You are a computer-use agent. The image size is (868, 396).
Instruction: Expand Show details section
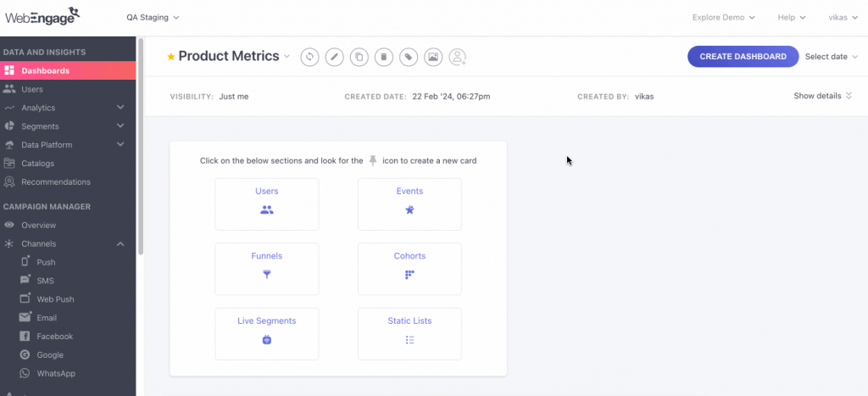pos(822,96)
